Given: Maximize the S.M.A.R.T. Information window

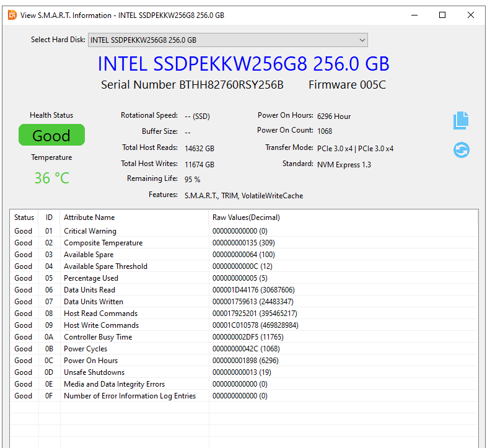Looking at the screenshot, I should (442, 15).
